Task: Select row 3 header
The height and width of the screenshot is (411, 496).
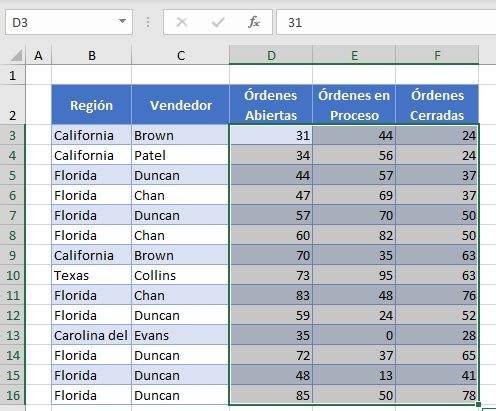Action: (x=13, y=135)
